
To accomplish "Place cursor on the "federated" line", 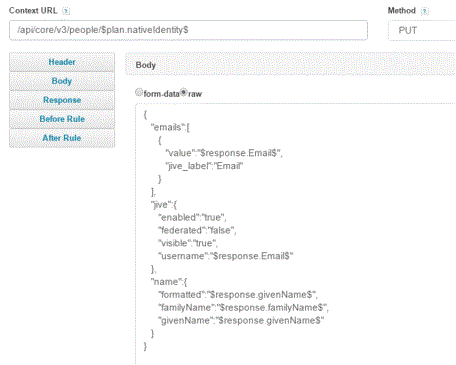I will [x=197, y=230].
